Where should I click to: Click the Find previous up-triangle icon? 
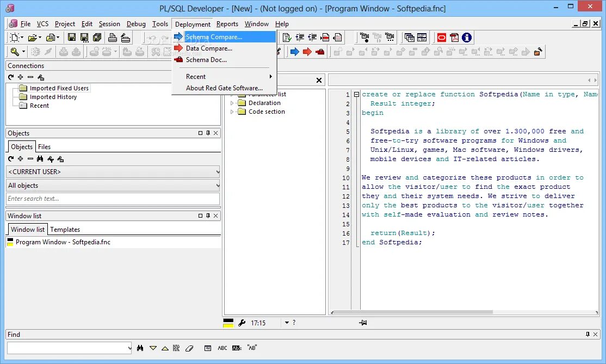tap(165, 348)
